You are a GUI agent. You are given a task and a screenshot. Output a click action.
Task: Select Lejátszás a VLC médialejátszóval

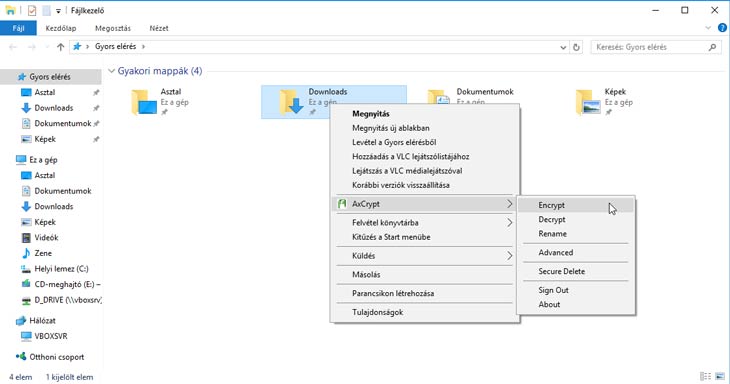coord(425,171)
